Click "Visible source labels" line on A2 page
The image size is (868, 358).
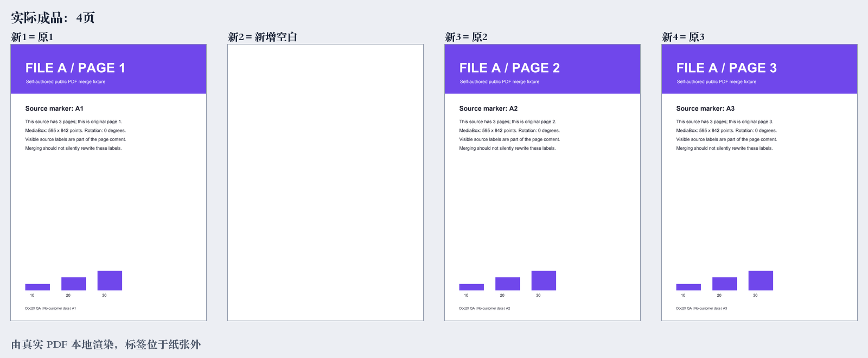click(x=509, y=139)
